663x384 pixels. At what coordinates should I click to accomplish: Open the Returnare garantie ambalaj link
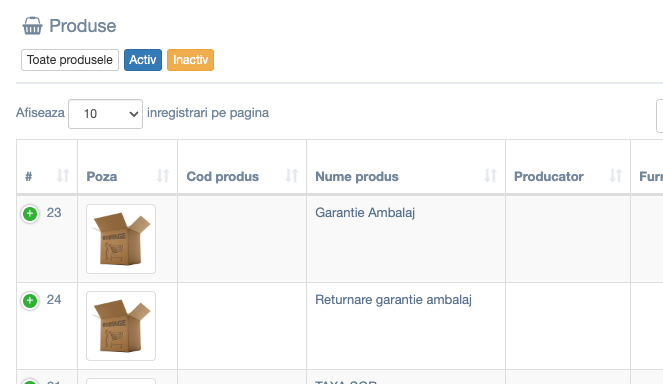[393, 299]
